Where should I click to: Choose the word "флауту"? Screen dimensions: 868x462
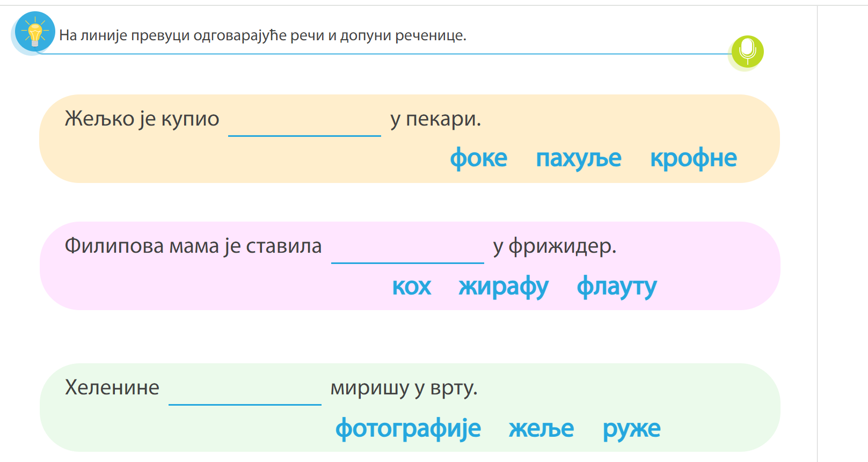(616, 287)
